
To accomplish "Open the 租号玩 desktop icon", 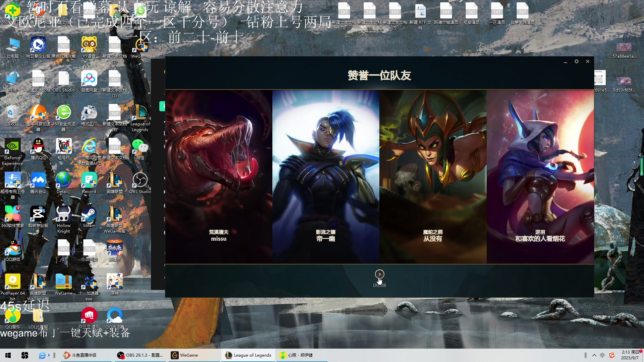I will coord(64,149).
